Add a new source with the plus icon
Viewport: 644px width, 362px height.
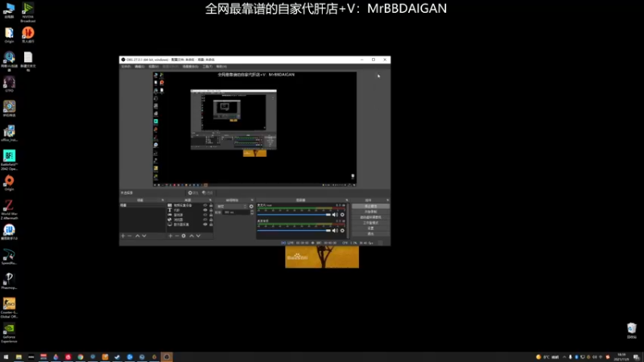coord(171,236)
